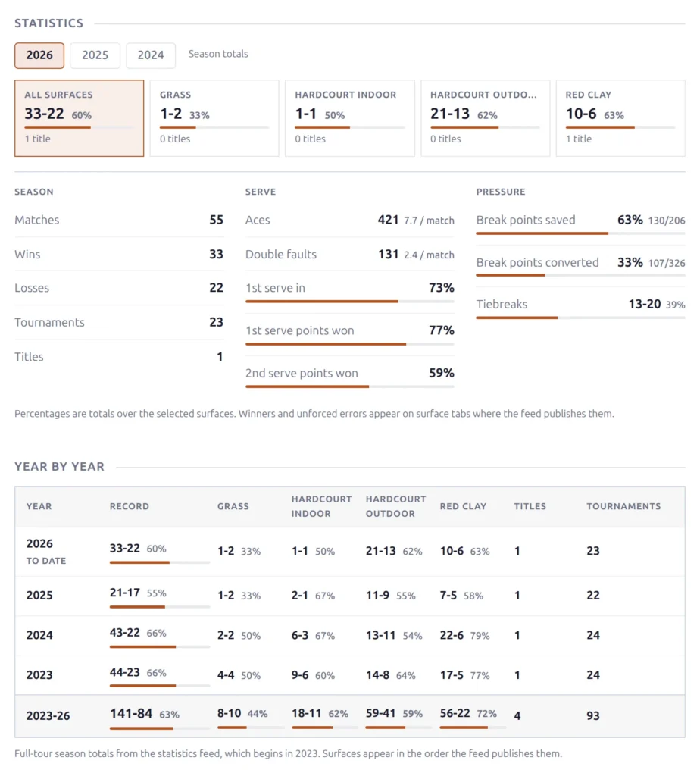The width and height of the screenshot is (700, 776).
Task: Click the 56-22 red clay total
Action: click(x=455, y=713)
